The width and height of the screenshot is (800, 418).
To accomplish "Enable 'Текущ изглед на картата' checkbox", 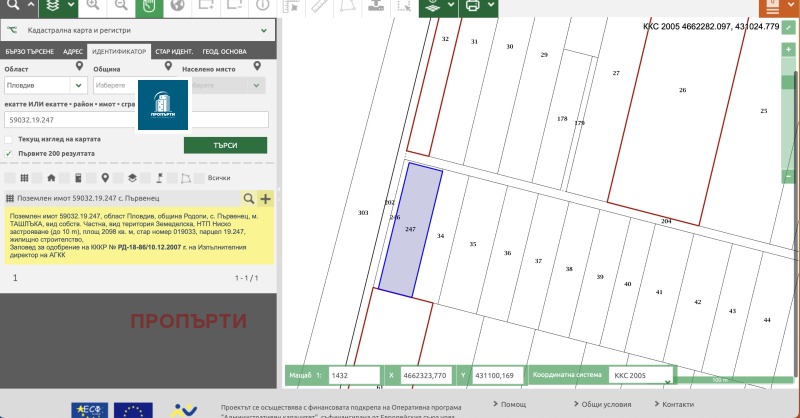I will (10, 139).
